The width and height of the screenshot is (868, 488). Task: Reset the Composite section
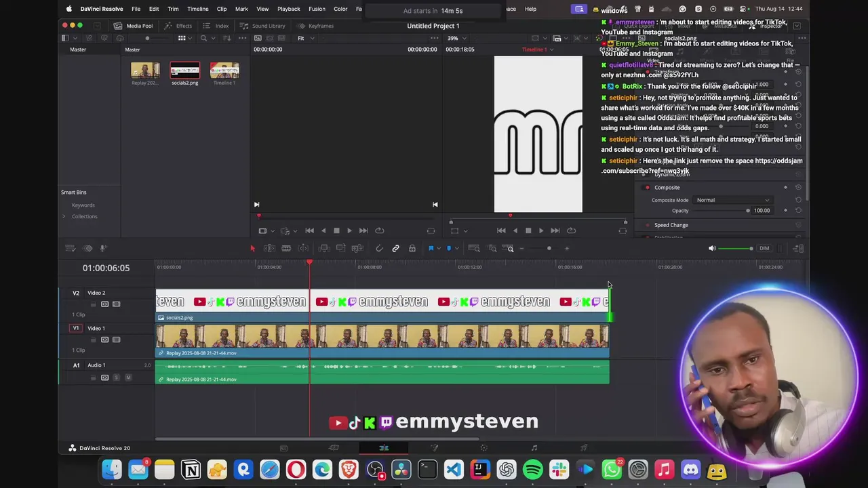798,188
